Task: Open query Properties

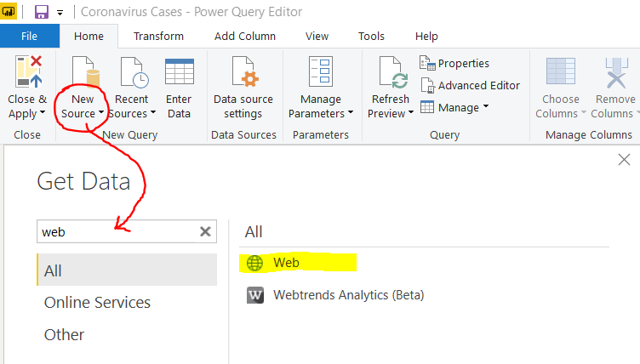Action: click(x=454, y=63)
